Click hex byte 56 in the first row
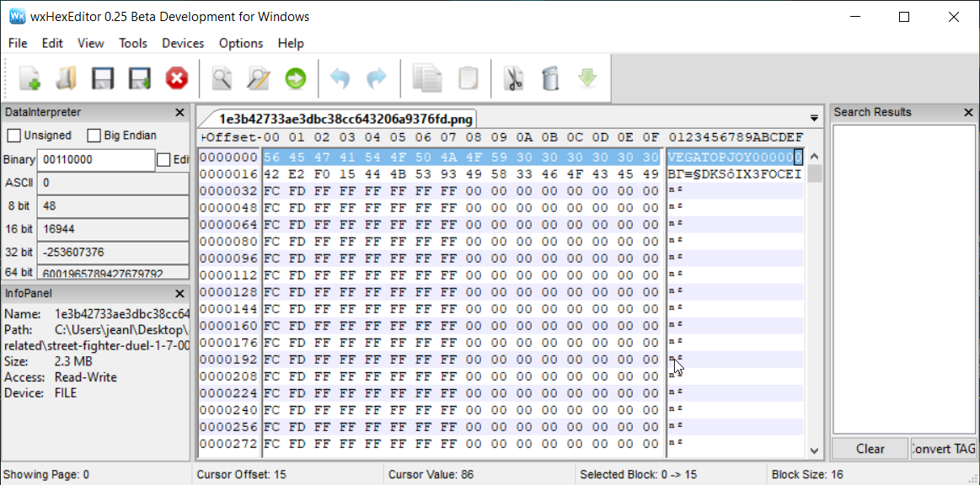 [x=271, y=157]
